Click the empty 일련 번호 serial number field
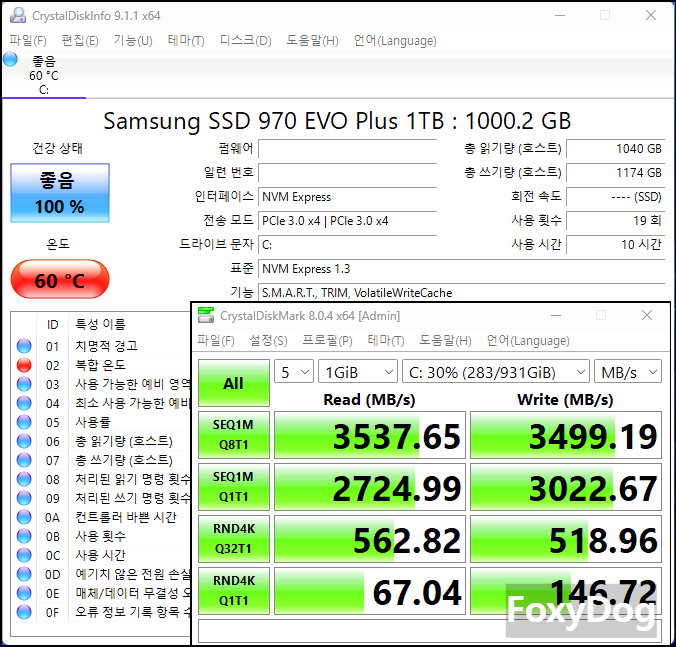Screen dimensions: 676x647 pyautogui.click(x=347, y=173)
